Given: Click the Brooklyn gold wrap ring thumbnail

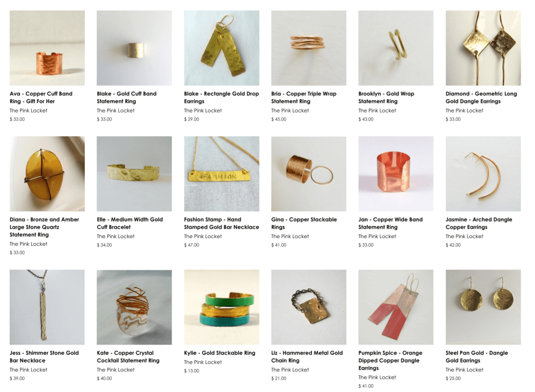Looking at the screenshot, I should 396,48.
